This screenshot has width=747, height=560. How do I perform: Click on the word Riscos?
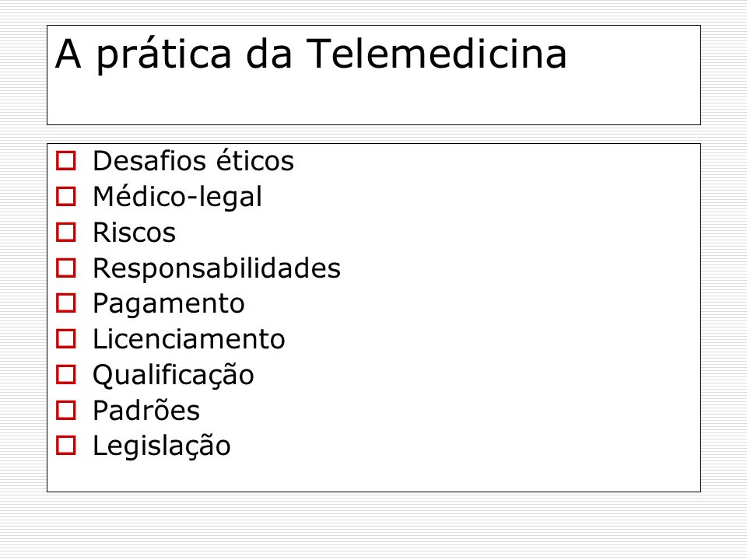[x=135, y=233]
